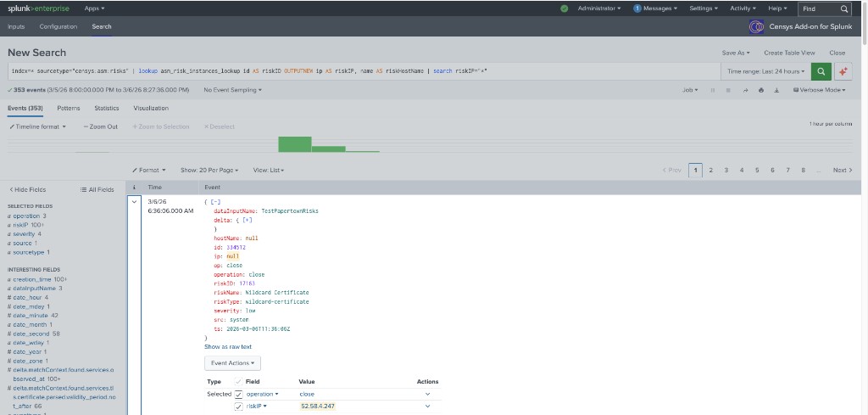
Task: Click Show as raw text link
Action: (x=228, y=347)
